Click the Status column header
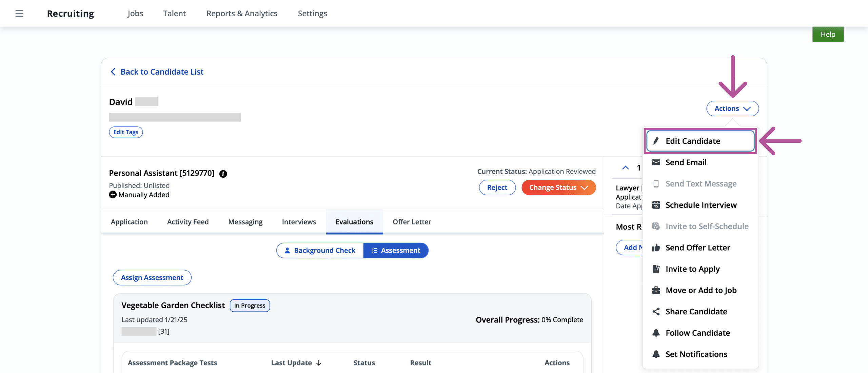Screen dimensions: 868x373 tap(364, 363)
